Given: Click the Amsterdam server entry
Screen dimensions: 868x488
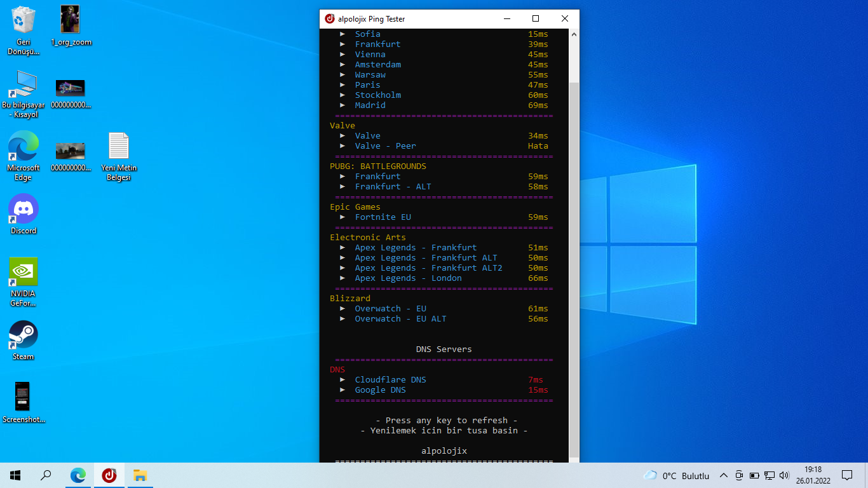Looking at the screenshot, I should pos(444,65).
